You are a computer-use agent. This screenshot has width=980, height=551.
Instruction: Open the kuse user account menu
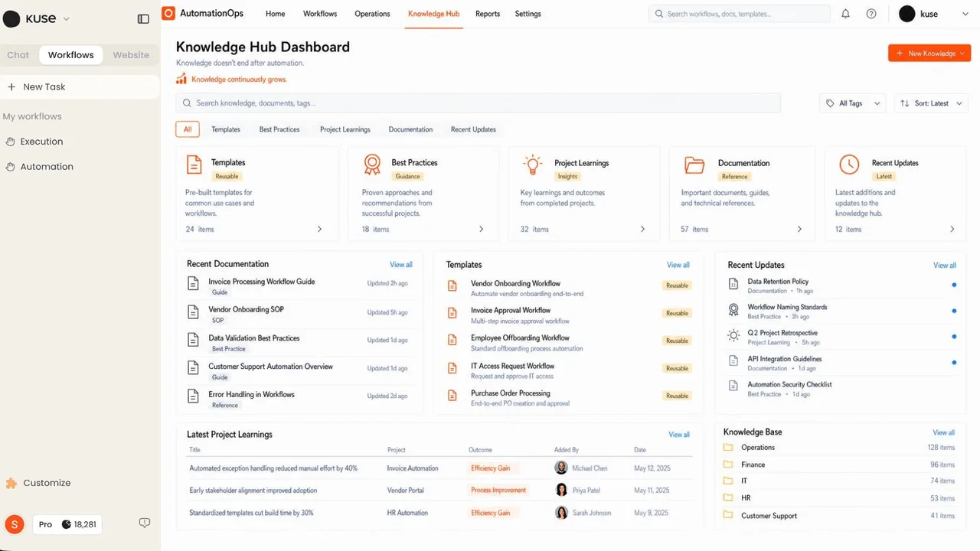tap(934, 14)
